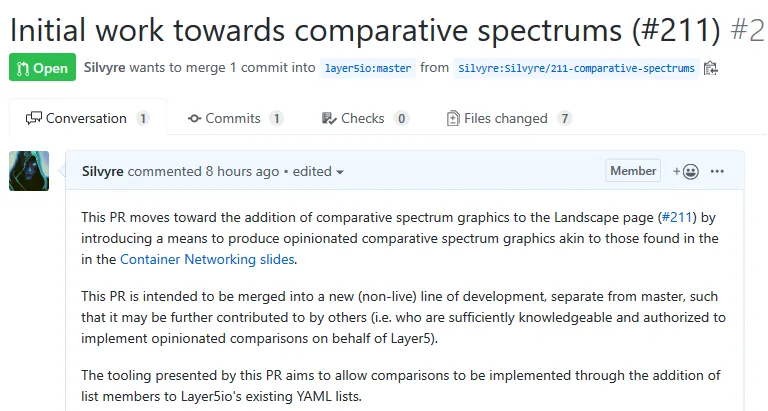
Task: Open the layer5io:master base branch
Action: coord(368,69)
